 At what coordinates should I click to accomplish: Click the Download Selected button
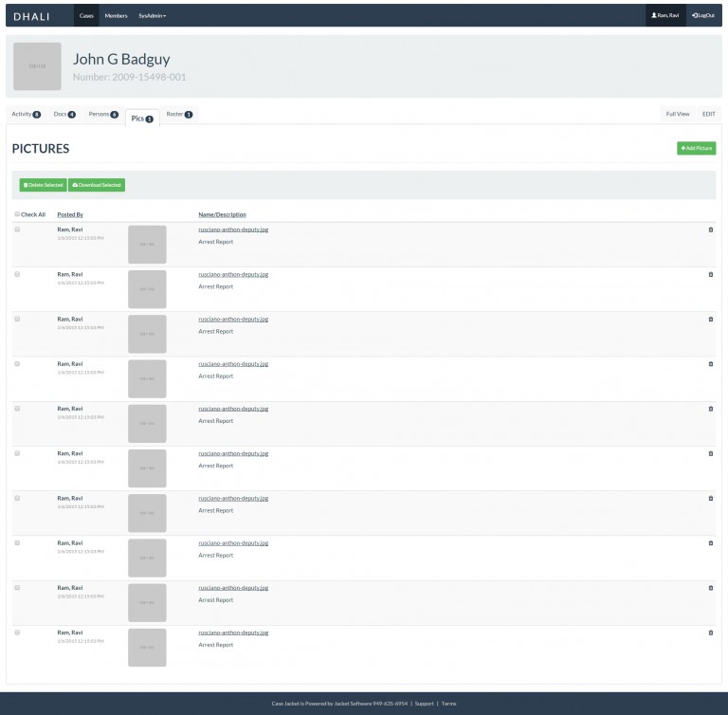tap(97, 185)
